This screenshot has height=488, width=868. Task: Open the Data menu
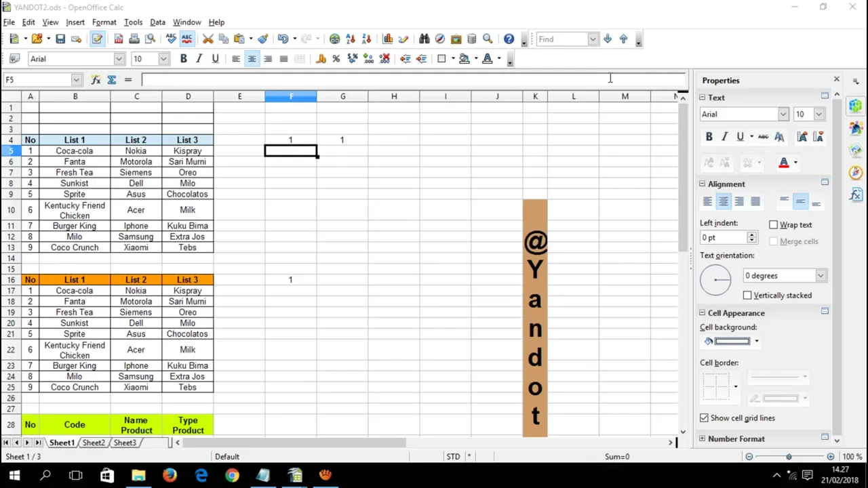pos(157,22)
